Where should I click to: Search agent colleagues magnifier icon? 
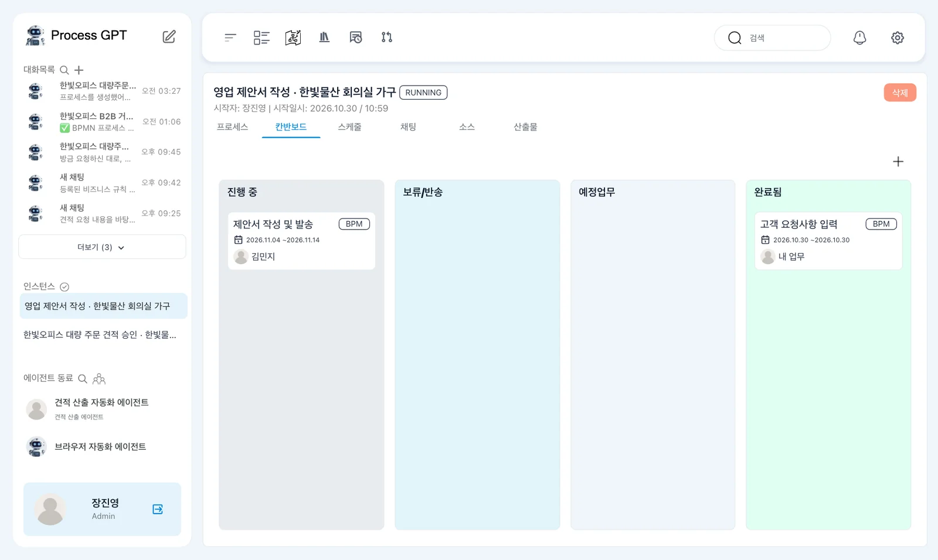[83, 378]
